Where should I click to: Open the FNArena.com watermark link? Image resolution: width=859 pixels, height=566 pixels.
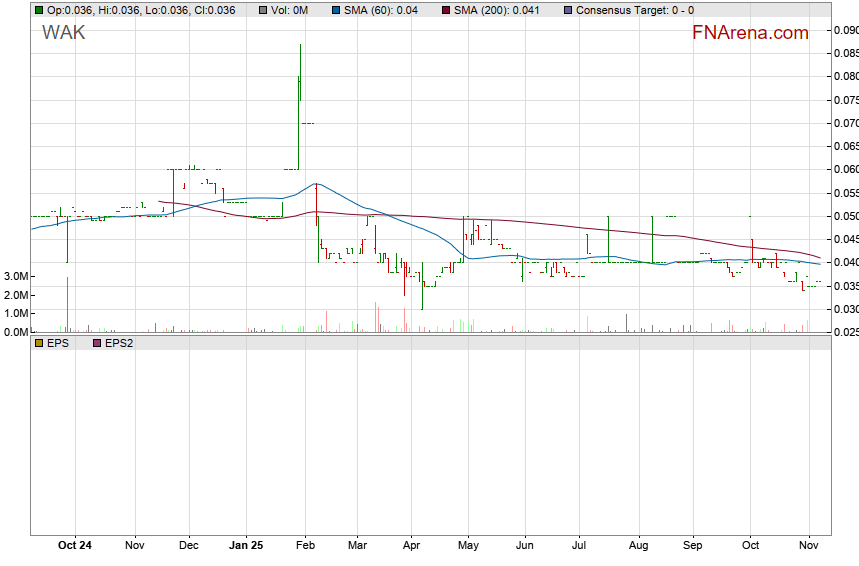coord(750,33)
